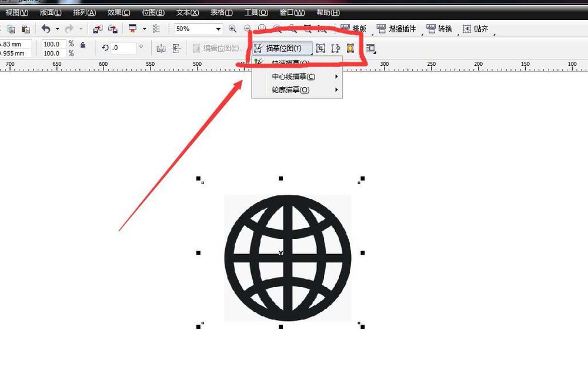Viewport: 588px width, 387px height.
Task: Click the 编辑位图(E)... button
Action: 217,48
